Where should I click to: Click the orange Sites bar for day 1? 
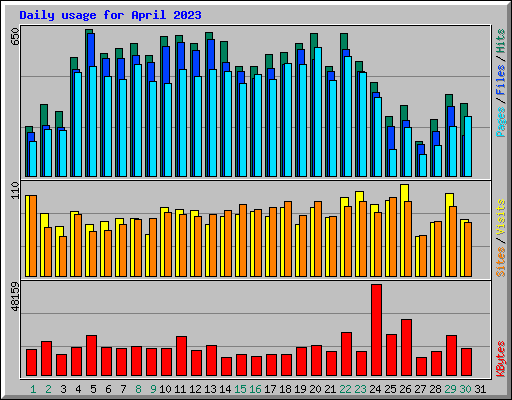coord(33,236)
